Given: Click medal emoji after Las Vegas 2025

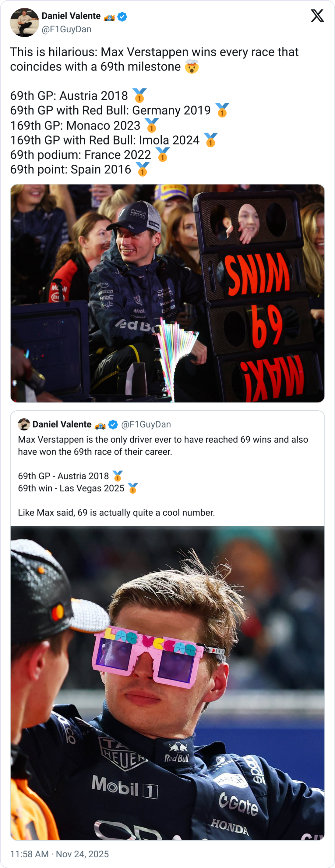Looking at the screenshot, I should click(133, 488).
